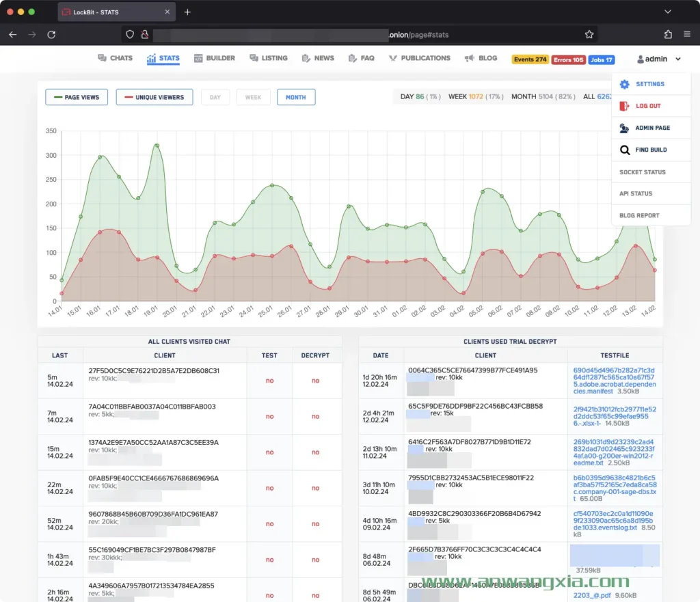Viewport: 700px width, 602px height.
Task: Click the publications checkmark icon
Action: pyautogui.click(x=393, y=58)
